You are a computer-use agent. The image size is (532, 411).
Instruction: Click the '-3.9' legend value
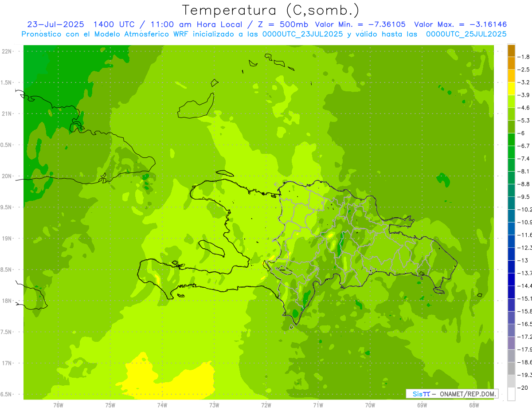coord(524,95)
